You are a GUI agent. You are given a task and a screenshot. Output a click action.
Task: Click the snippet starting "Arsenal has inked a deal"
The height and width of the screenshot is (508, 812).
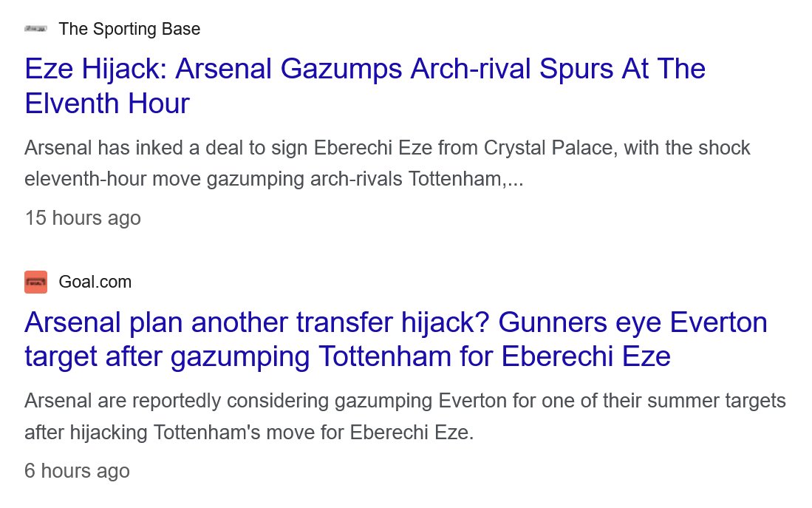coord(387,148)
